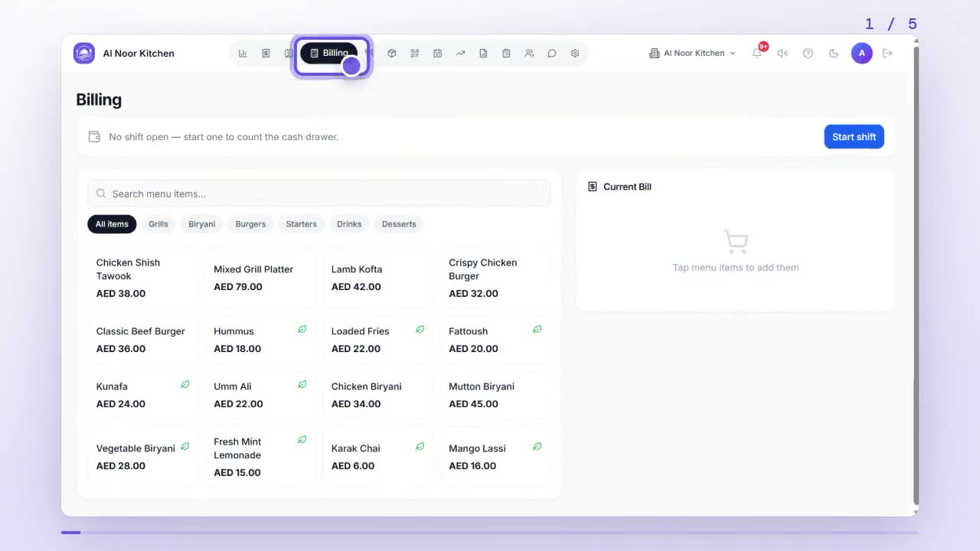Viewport: 980px width, 551px height.
Task: Add Vegetable Biryani to the bill
Action: [143, 457]
